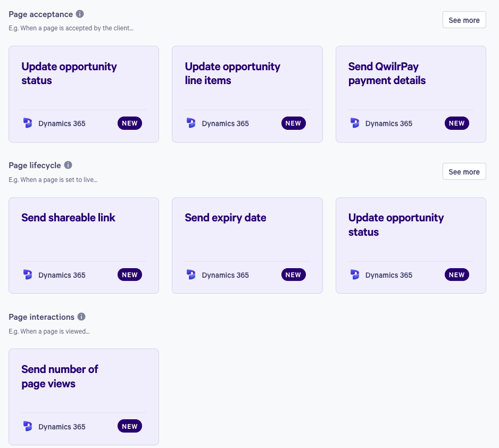Open Update opportunity status under Page lifecycle
The width and height of the screenshot is (499, 448).
pyautogui.click(x=411, y=246)
